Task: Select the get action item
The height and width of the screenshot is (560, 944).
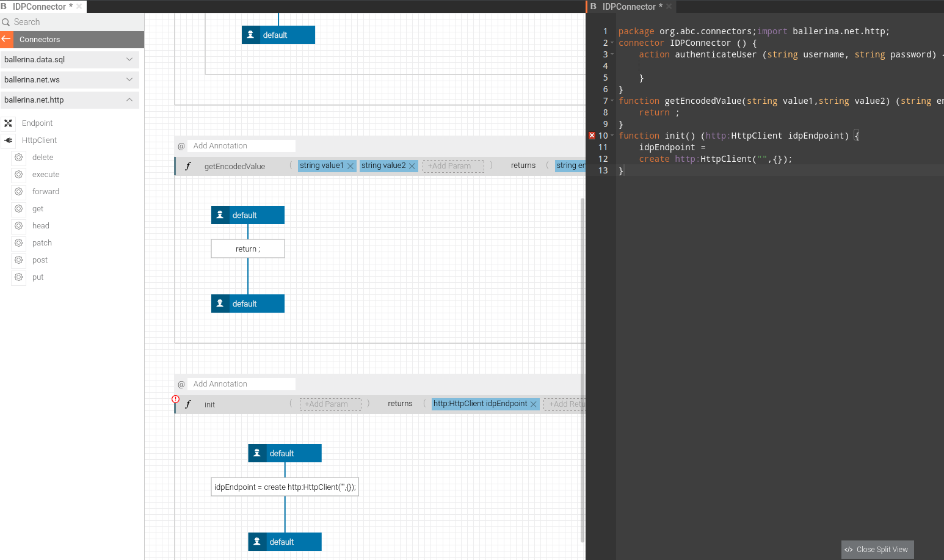Action: click(x=38, y=209)
